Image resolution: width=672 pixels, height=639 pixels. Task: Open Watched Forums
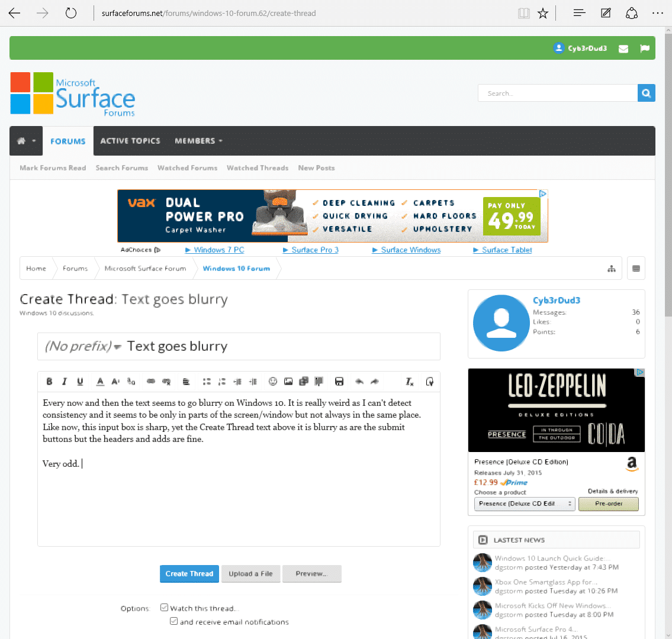[187, 168]
